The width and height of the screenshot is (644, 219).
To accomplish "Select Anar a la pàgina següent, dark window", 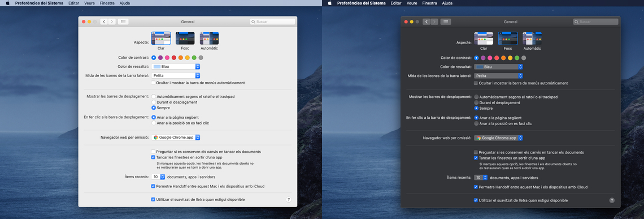I will point(476,118).
